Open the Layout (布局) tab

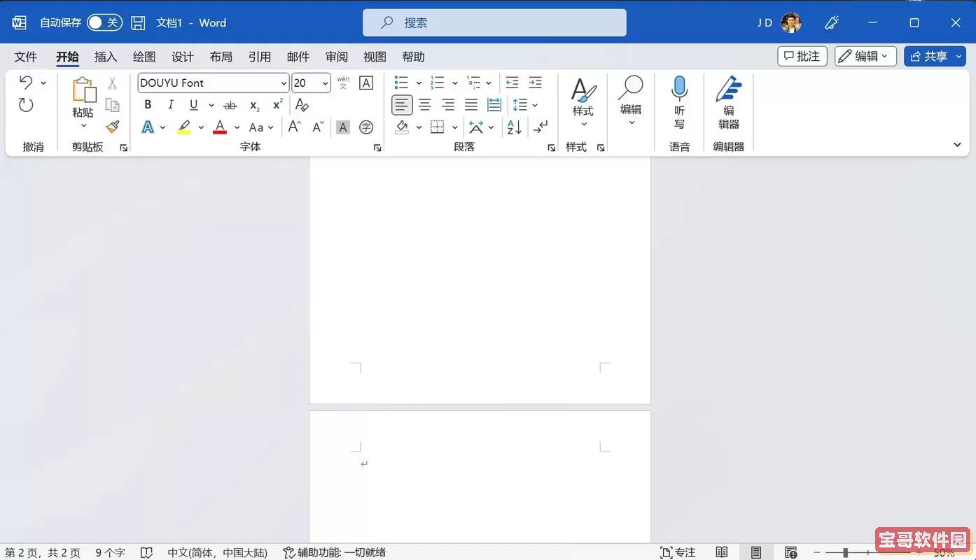click(221, 57)
